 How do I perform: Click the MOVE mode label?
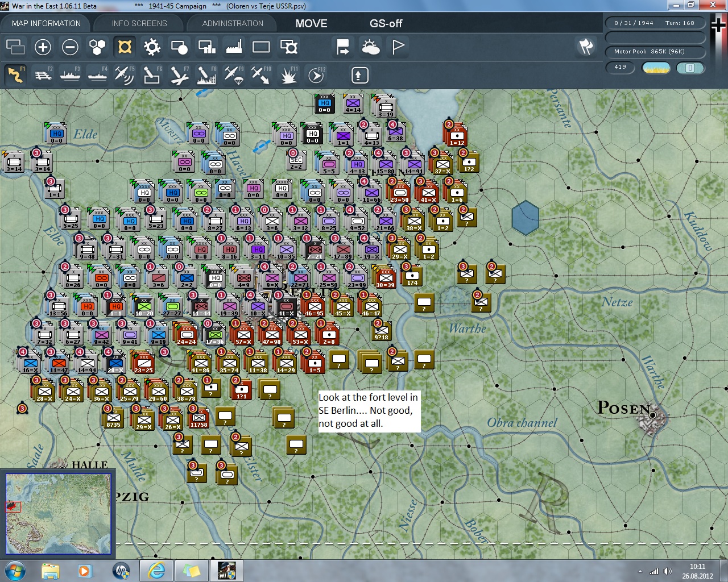(x=311, y=23)
